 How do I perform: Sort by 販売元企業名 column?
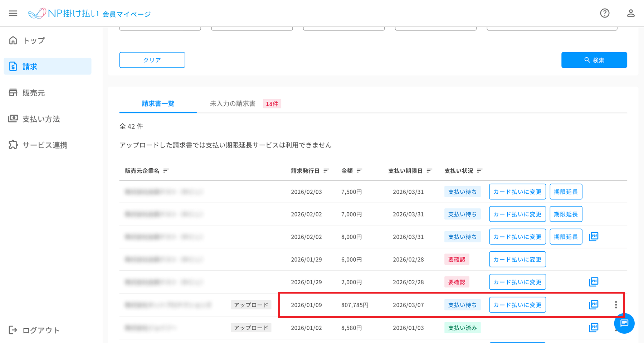pos(166,171)
